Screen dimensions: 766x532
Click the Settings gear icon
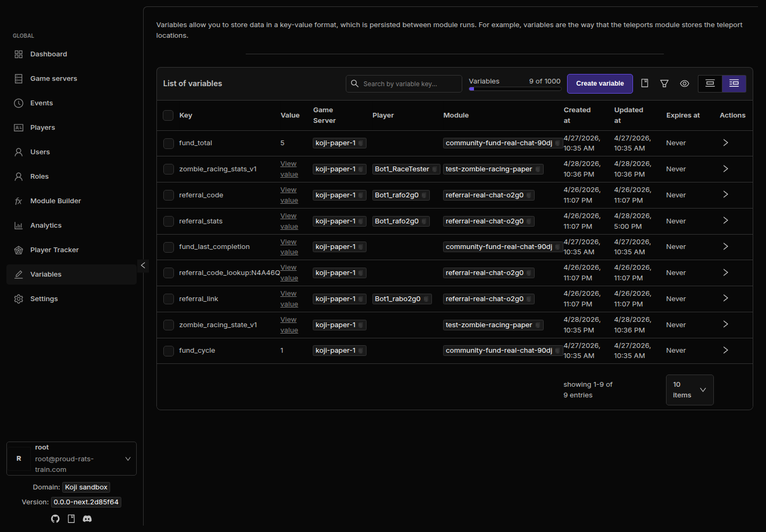click(x=19, y=299)
